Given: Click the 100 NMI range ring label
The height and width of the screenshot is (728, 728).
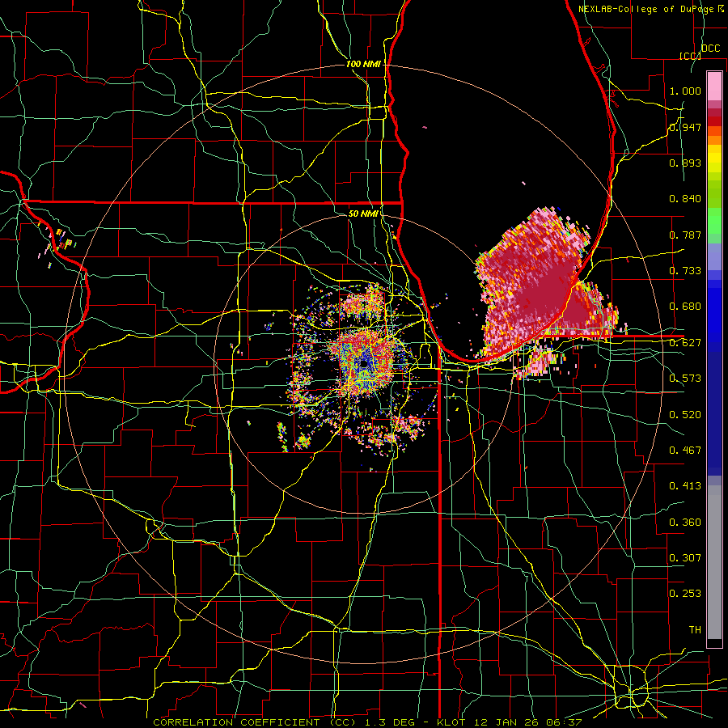Looking at the screenshot, I should click(x=363, y=64).
